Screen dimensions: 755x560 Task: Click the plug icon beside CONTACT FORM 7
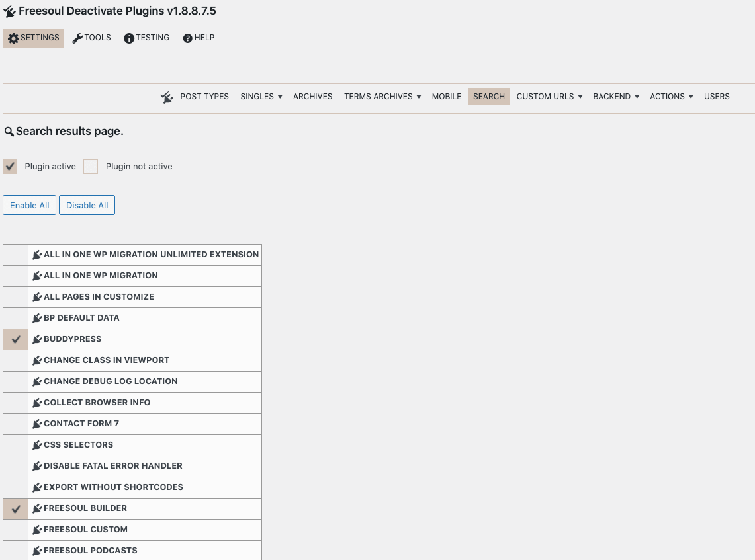[x=38, y=423]
